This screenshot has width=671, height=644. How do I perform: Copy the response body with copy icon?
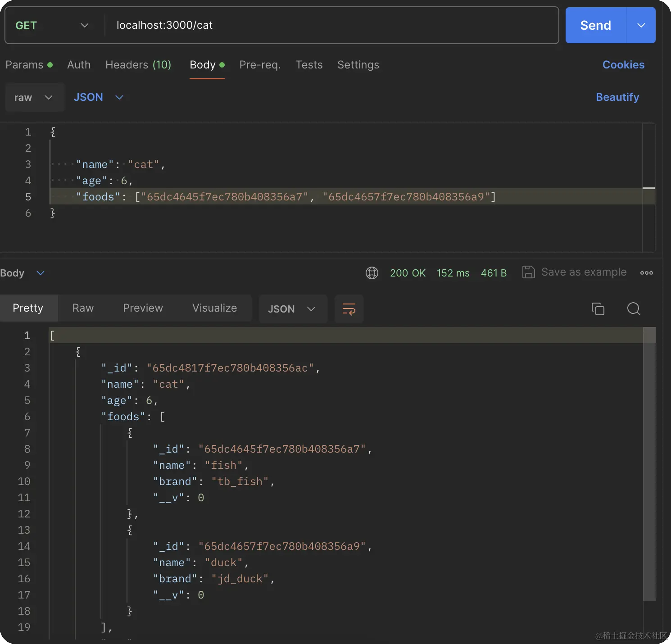(598, 309)
